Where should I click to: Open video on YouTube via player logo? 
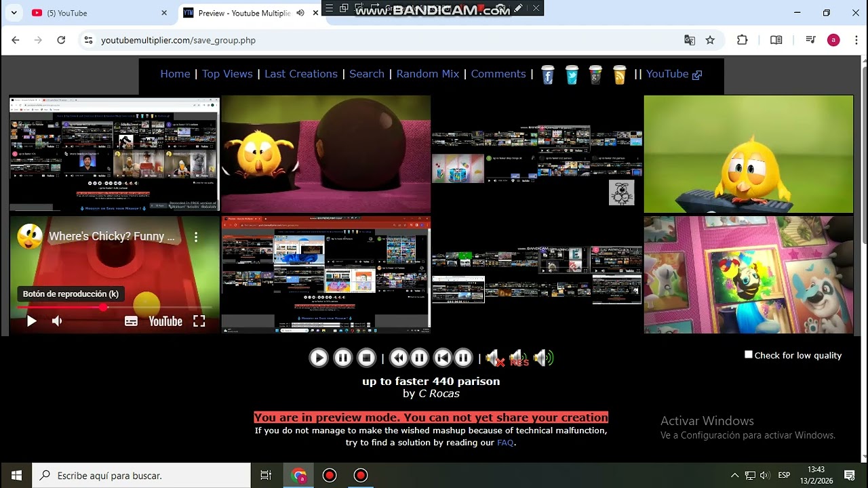[165, 321]
